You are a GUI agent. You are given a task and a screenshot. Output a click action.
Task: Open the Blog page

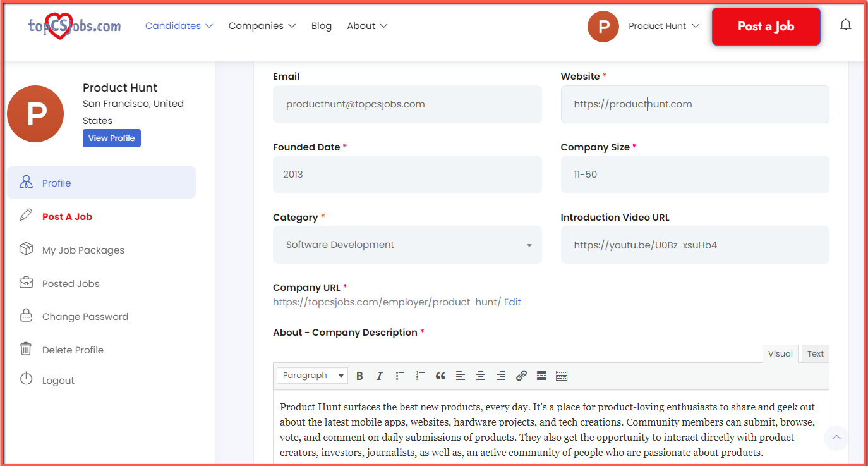pyautogui.click(x=322, y=26)
